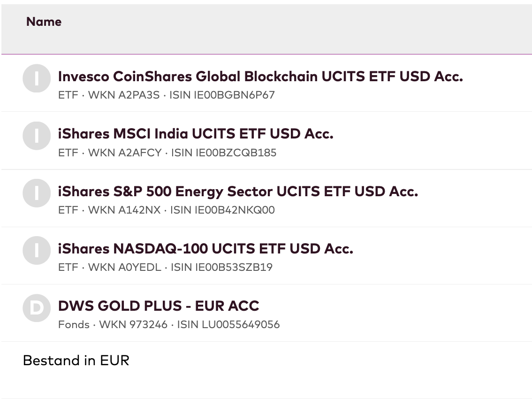
Task: Open Invesco CoinShares Global Blockchain UCITS ETF
Action: [260, 77]
